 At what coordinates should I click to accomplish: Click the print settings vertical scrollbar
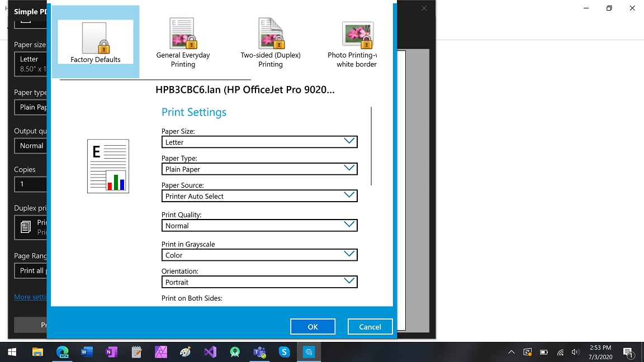(371, 146)
